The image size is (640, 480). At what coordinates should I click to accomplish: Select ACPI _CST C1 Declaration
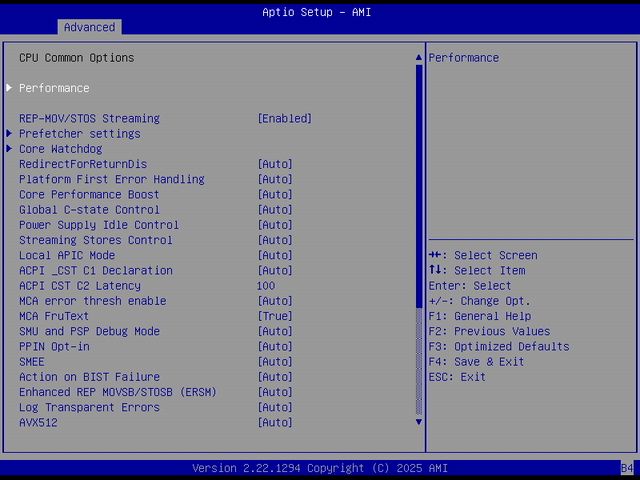[96, 271]
